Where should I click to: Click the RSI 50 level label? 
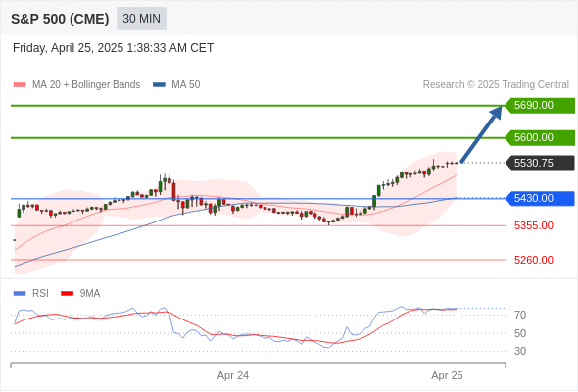pos(520,333)
